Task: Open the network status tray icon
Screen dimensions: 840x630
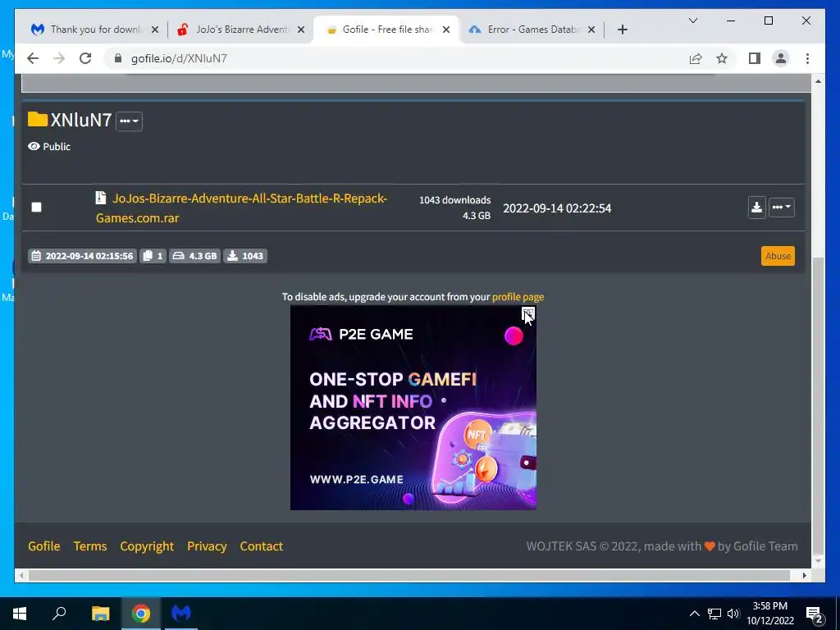Action: click(x=714, y=614)
